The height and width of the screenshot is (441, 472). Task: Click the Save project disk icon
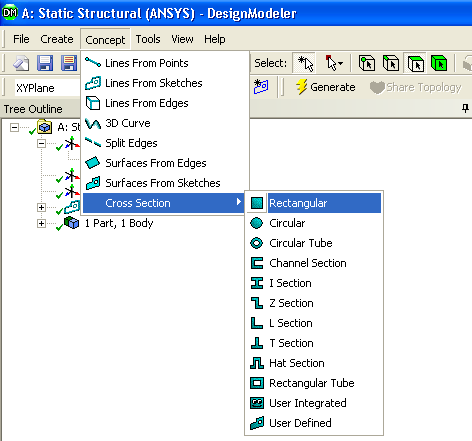tap(45, 63)
